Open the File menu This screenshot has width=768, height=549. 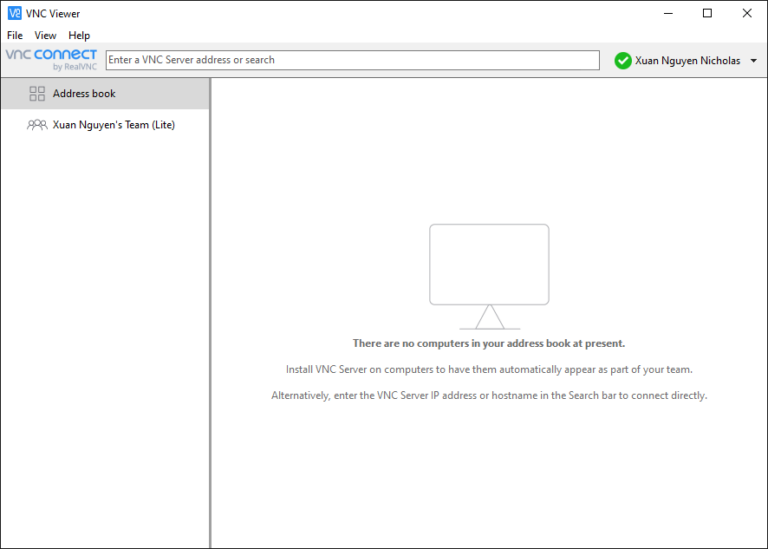pos(15,35)
